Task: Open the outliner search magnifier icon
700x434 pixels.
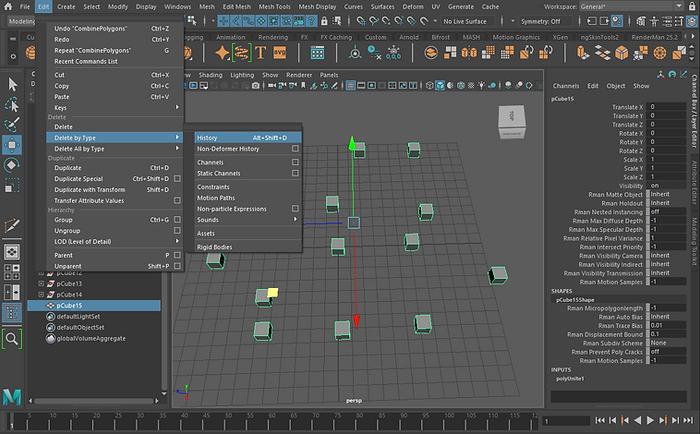Action: click(x=12, y=339)
